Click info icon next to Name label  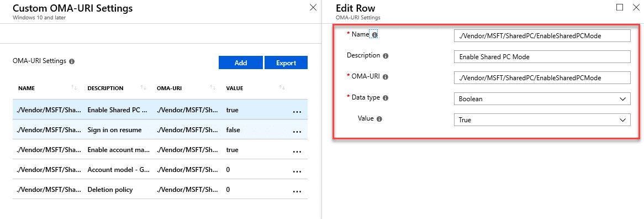click(374, 35)
